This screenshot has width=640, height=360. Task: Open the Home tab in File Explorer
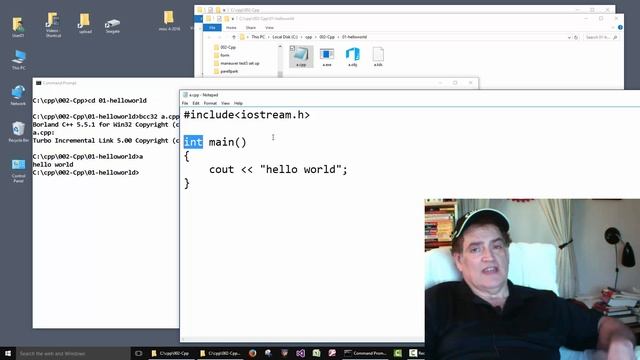pyautogui.click(x=231, y=27)
